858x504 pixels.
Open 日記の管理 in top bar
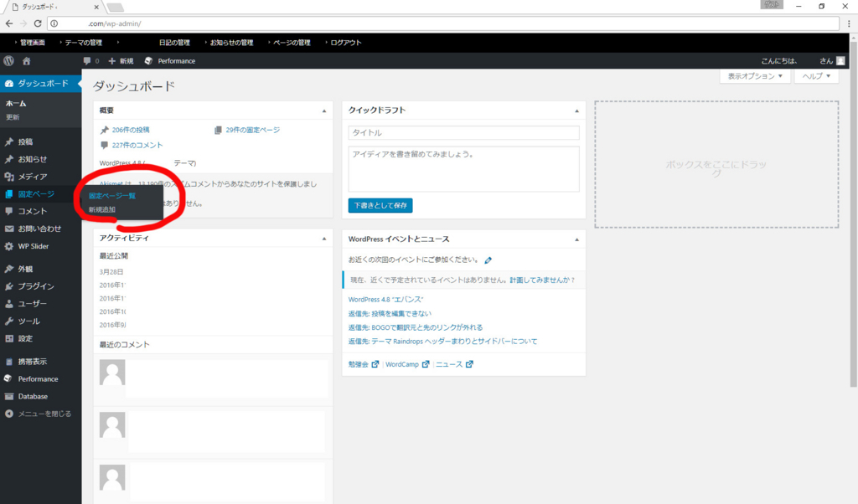tap(174, 43)
